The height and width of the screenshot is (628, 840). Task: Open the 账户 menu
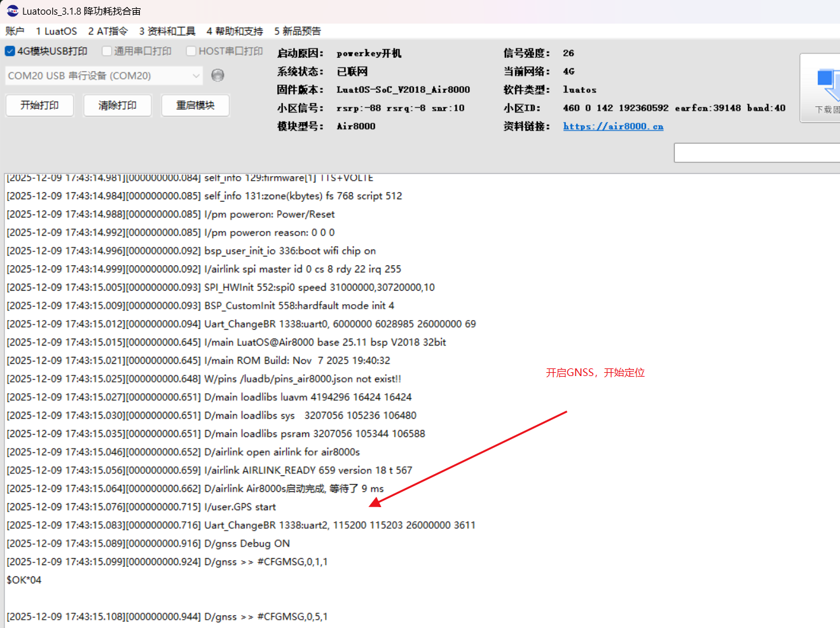coord(15,31)
